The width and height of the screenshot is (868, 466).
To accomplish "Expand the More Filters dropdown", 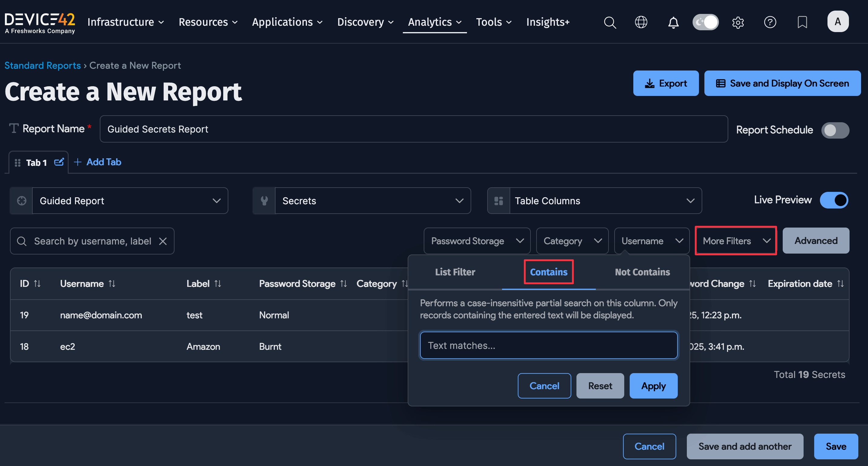I will point(736,241).
